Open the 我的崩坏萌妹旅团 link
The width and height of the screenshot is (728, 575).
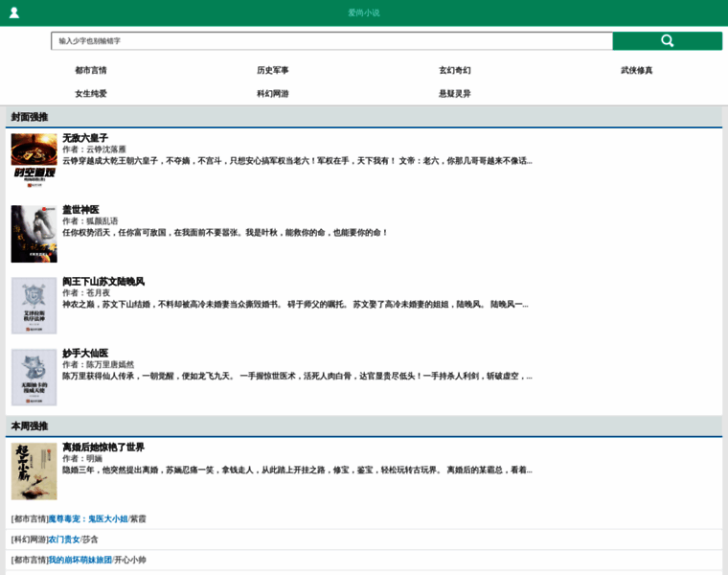coord(80,560)
